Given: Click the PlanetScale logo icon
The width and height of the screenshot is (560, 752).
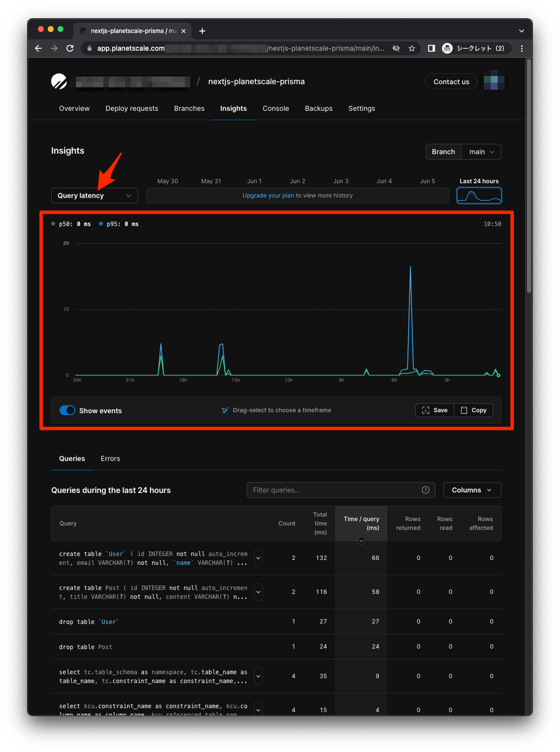Looking at the screenshot, I should (59, 81).
